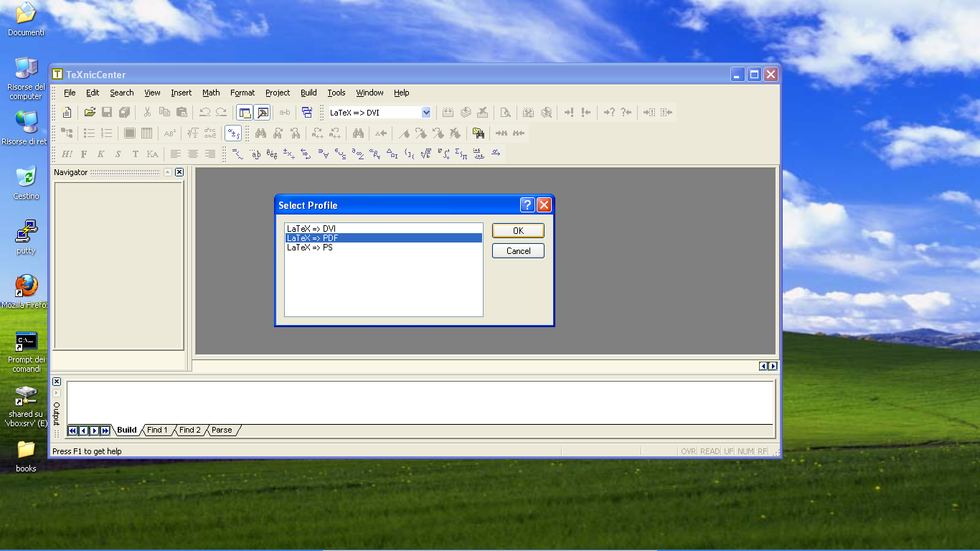This screenshot has height=551, width=980.
Task: Open the integral limits math menu icon
Action: [x=444, y=154]
